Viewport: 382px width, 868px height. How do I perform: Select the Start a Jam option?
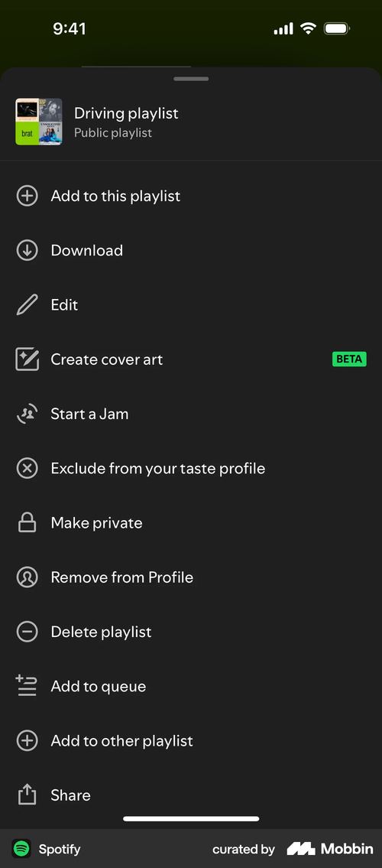(191, 414)
